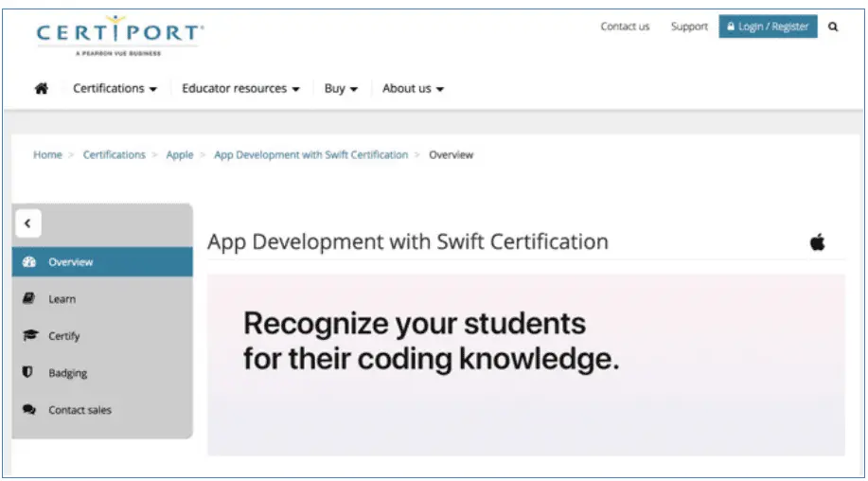Open the search magnifier icon

pos(833,27)
